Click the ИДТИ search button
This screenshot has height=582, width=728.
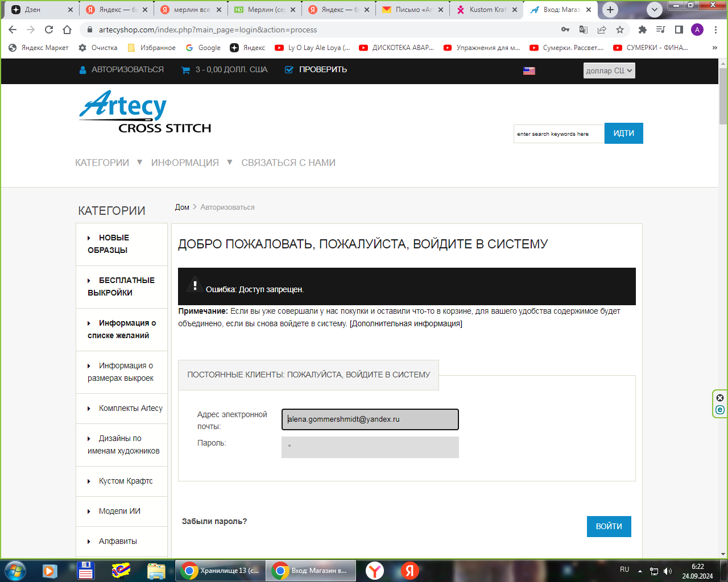pos(623,134)
